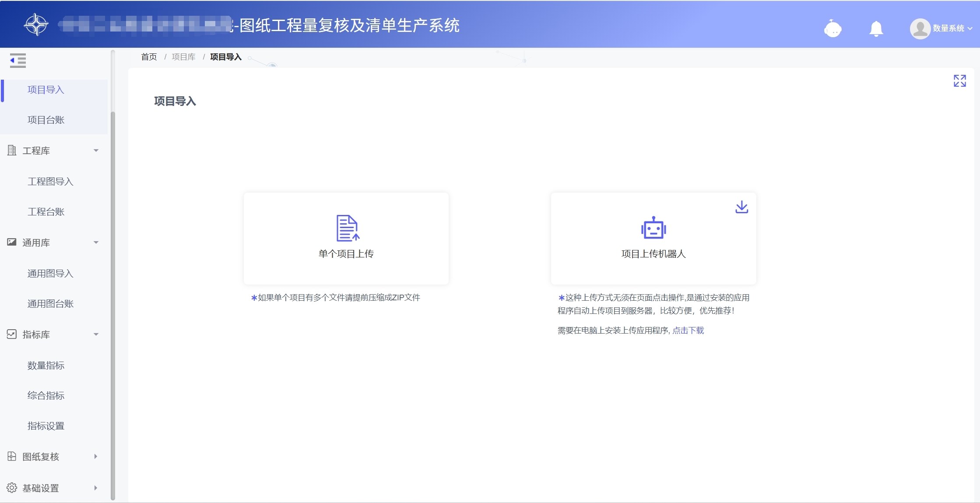Click the user avatar icon

pyautogui.click(x=920, y=29)
